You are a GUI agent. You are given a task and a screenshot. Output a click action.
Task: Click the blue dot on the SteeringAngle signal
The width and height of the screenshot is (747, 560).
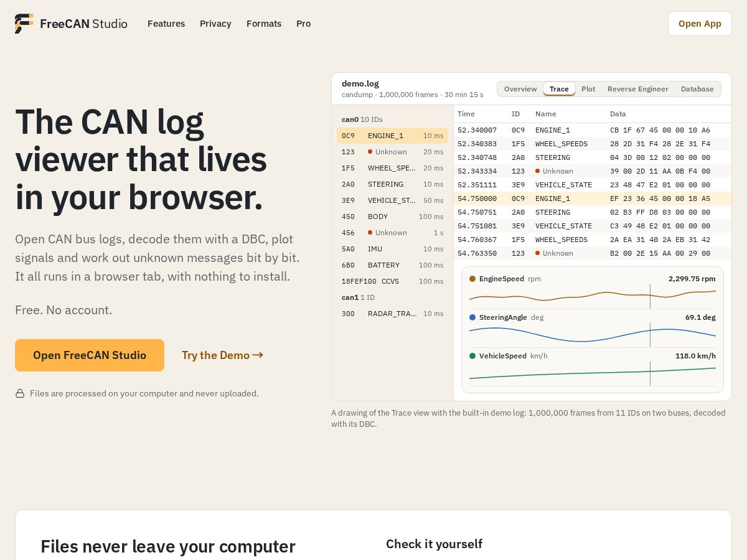point(472,317)
